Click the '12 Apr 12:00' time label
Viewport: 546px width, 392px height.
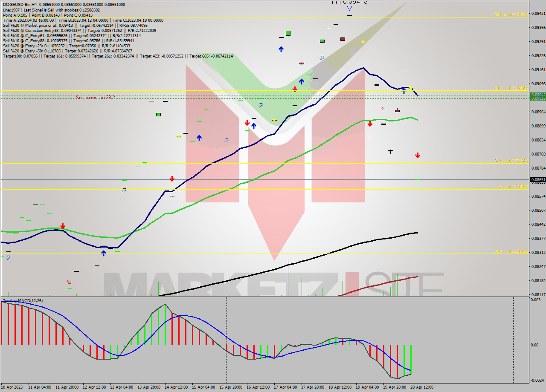pos(94,387)
